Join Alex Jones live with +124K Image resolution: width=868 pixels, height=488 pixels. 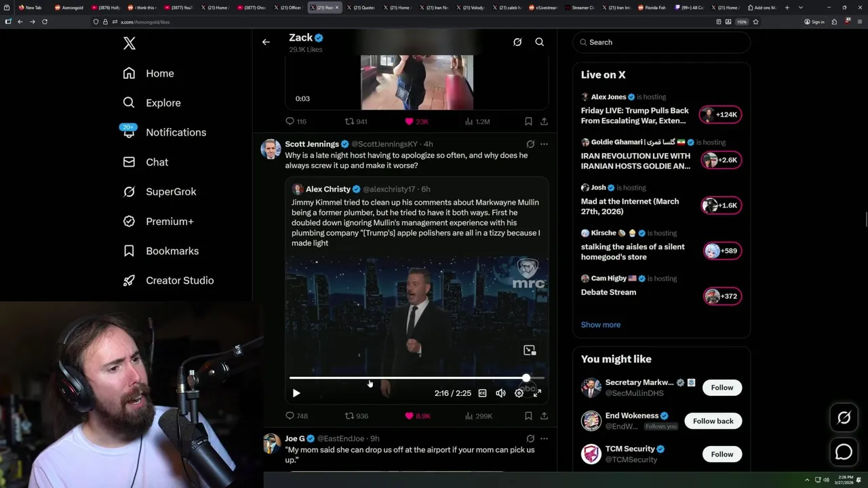tap(721, 115)
